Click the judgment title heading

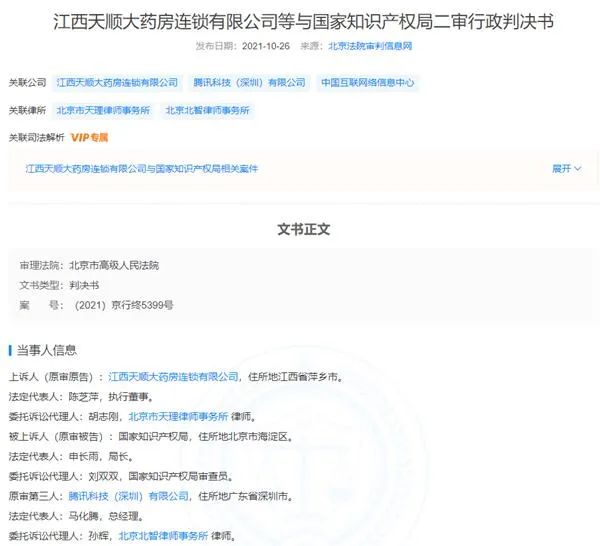303,21
